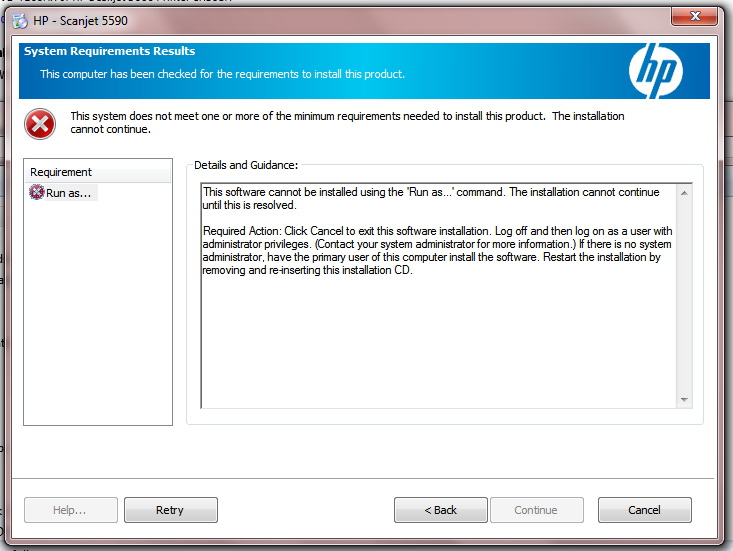Click the 'Details and Guidance' label
This screenshot has width=733, height=551.
[246, 164]
